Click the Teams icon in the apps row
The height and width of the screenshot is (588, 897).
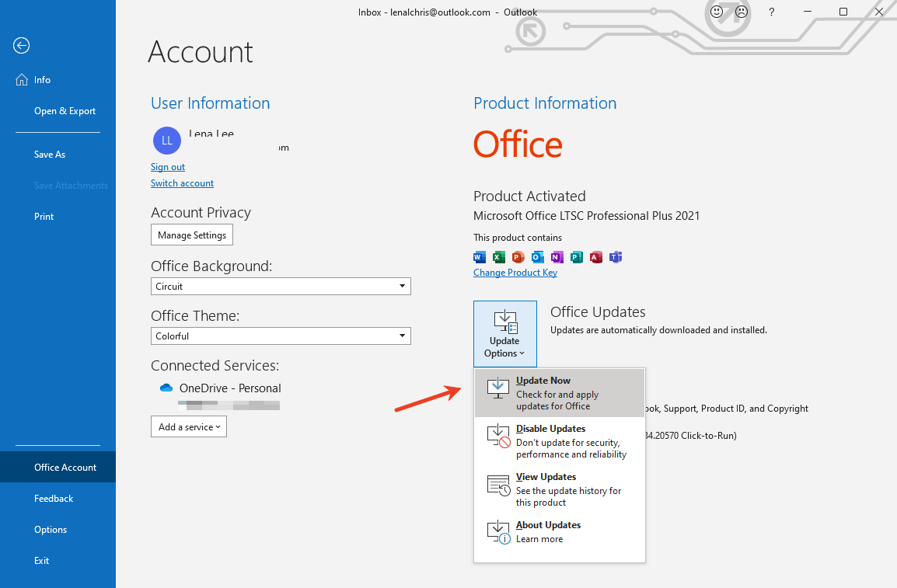click(x=615, y=257)
